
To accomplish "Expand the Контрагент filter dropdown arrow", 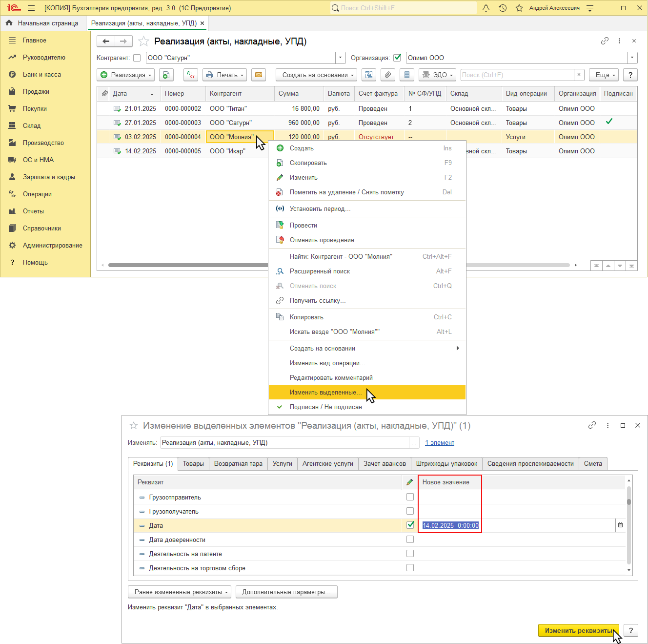I will (341, 58).
